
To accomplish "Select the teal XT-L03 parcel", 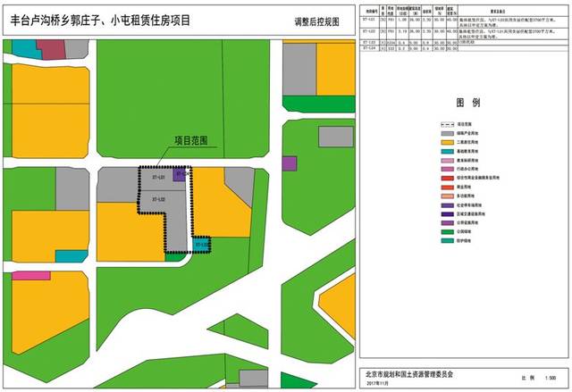I will 201,243.
